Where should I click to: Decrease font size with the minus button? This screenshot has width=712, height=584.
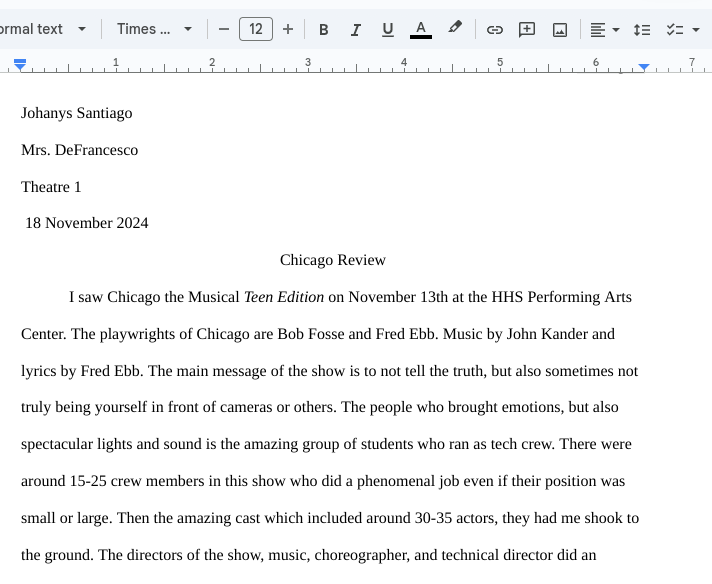(224, 30)
